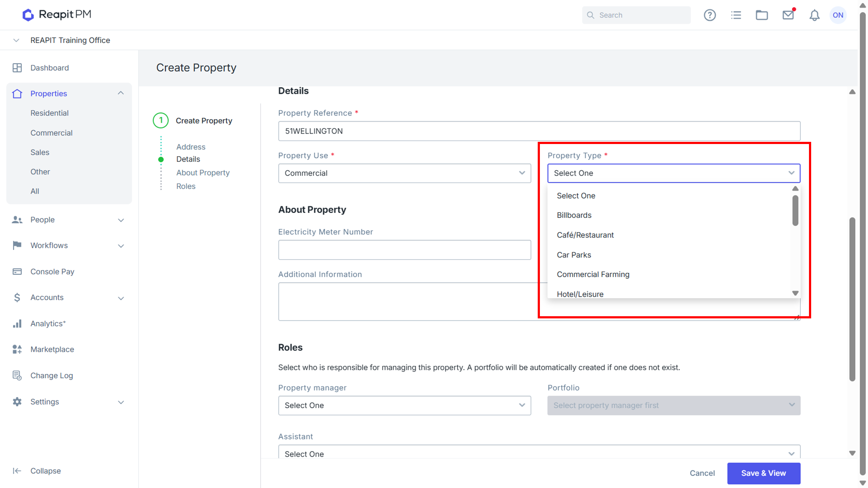Click the Marketplace icon
This screenshot has height=488, width=868.
click(17, 349)
